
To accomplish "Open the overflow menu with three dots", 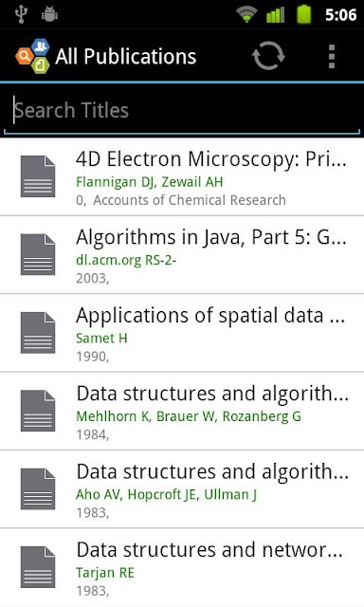I will (332, 57).
